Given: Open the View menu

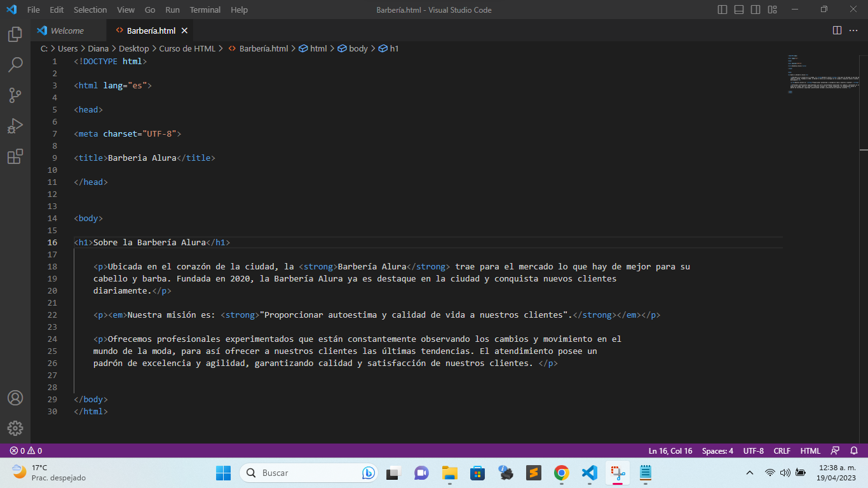Looking at the screenshot, I should [126, 10].
